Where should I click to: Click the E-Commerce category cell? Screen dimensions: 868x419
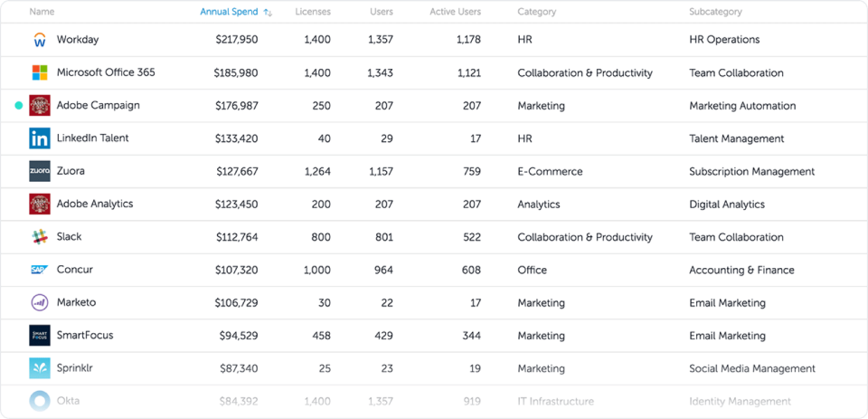click(551, 171)
